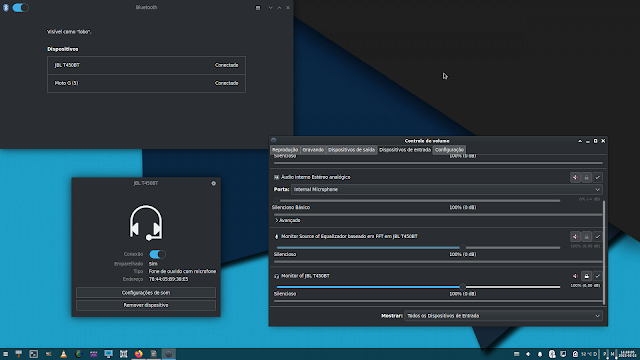
Task: Click the Áudio interno volume slider
Action: pyautogui.click(x=418, y=200)
